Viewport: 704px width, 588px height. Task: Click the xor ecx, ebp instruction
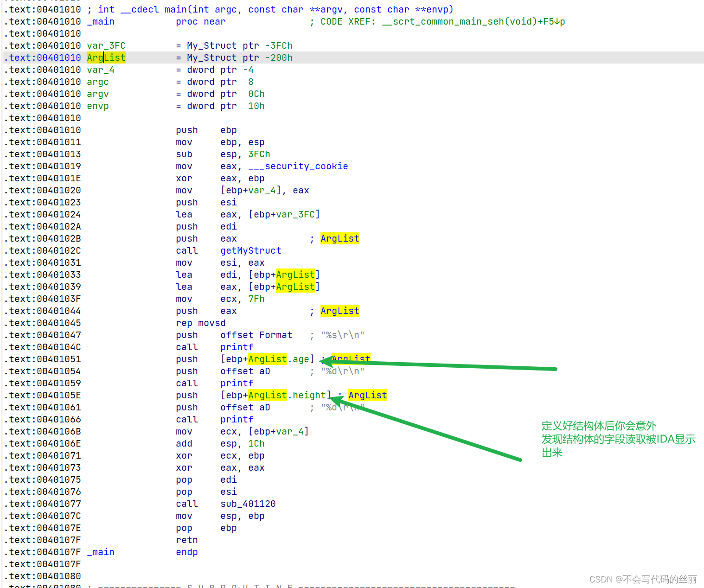click(x=220, y=455)
